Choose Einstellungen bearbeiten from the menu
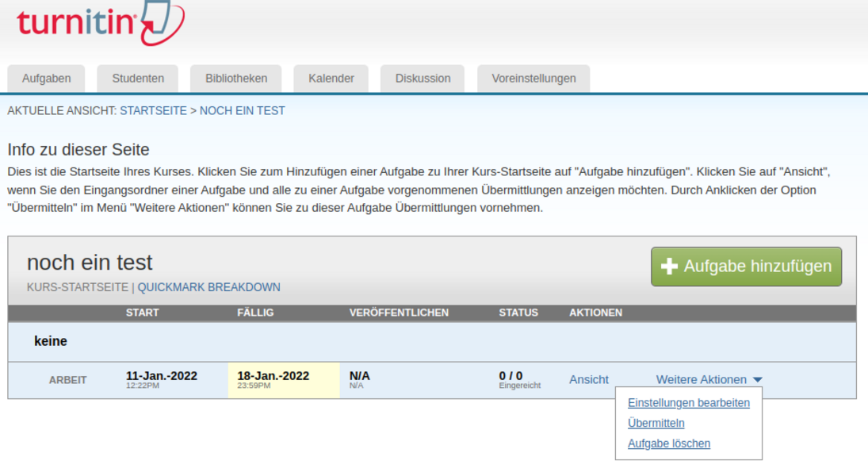Screen dimensions: 868x476 688,403
